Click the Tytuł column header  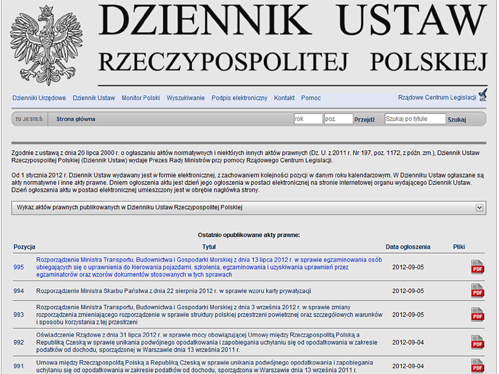click(209, 247)
